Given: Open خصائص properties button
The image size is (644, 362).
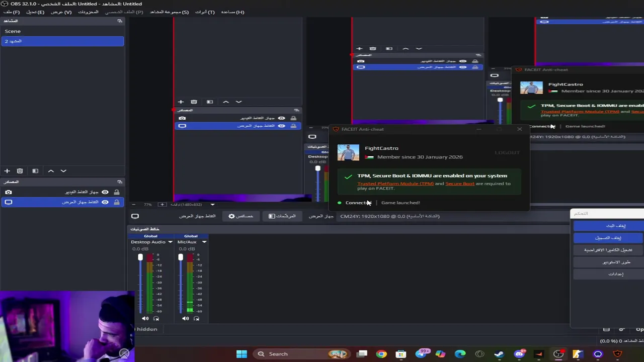Looking at the screenshot, I should point(240,216).
